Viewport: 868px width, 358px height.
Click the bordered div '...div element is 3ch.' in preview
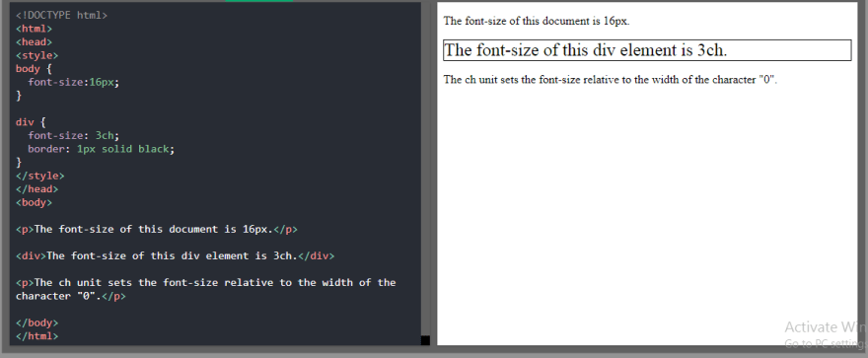pos(647,50)
